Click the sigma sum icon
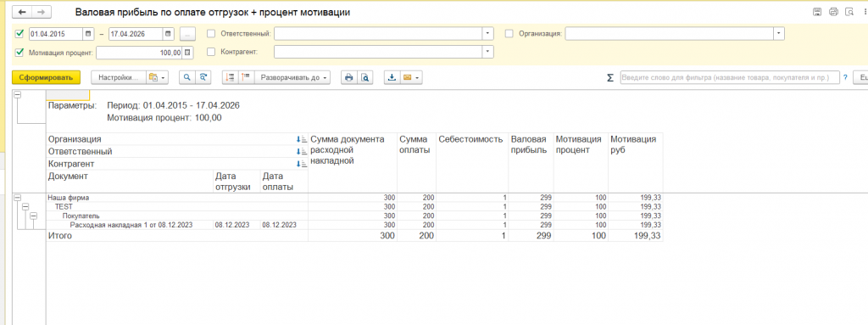This screenshot has width=868, height=325. click(610, 78)
